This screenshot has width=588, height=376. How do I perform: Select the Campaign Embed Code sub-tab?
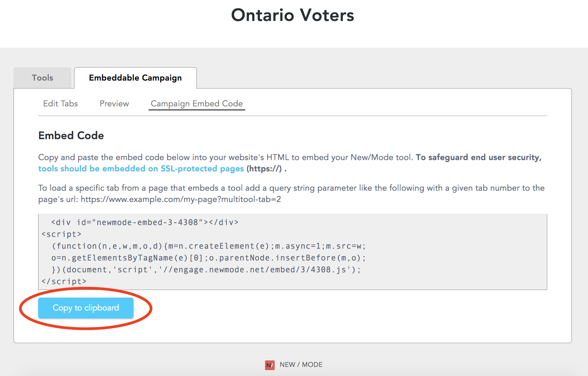pos(197,104)
